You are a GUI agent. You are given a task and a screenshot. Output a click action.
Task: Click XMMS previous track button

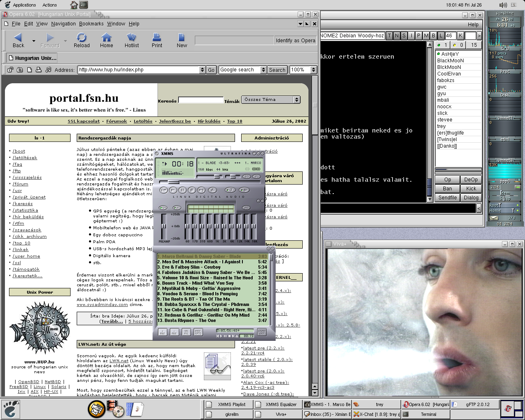[x=164, y=190]
